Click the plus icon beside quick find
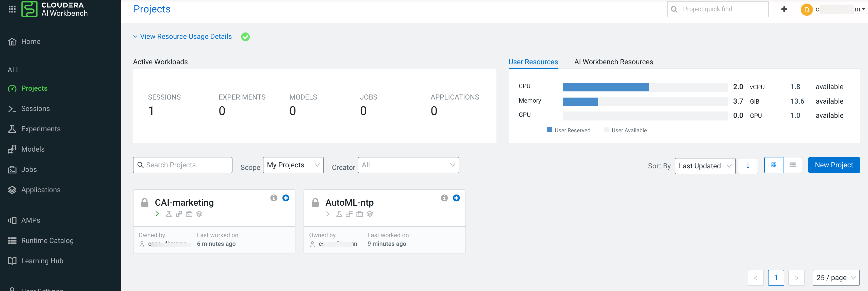 tap(784, 9)
